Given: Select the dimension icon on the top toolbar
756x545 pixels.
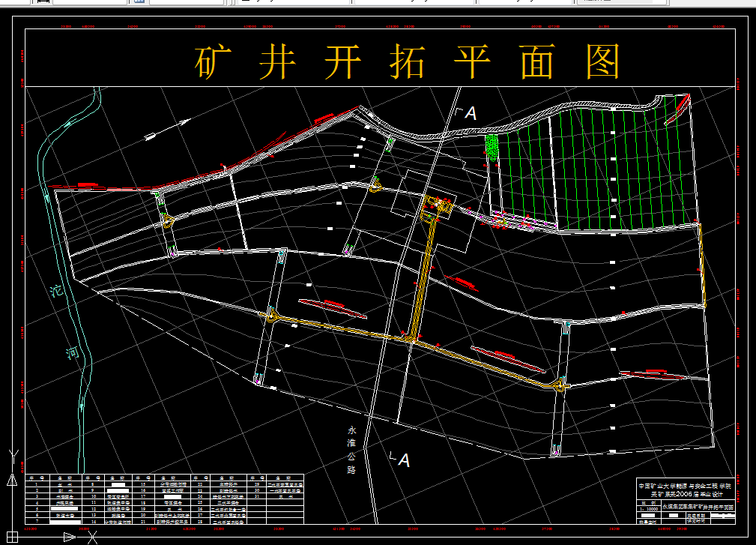Looking at the screenshot, I should click(42, 4).
